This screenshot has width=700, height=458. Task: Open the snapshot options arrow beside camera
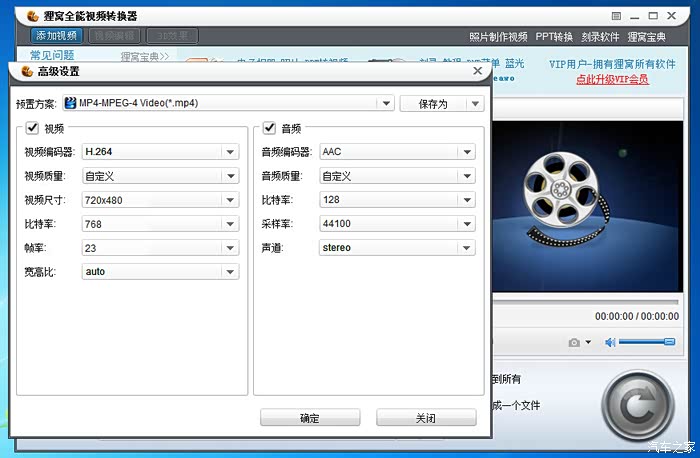point(588,343)
